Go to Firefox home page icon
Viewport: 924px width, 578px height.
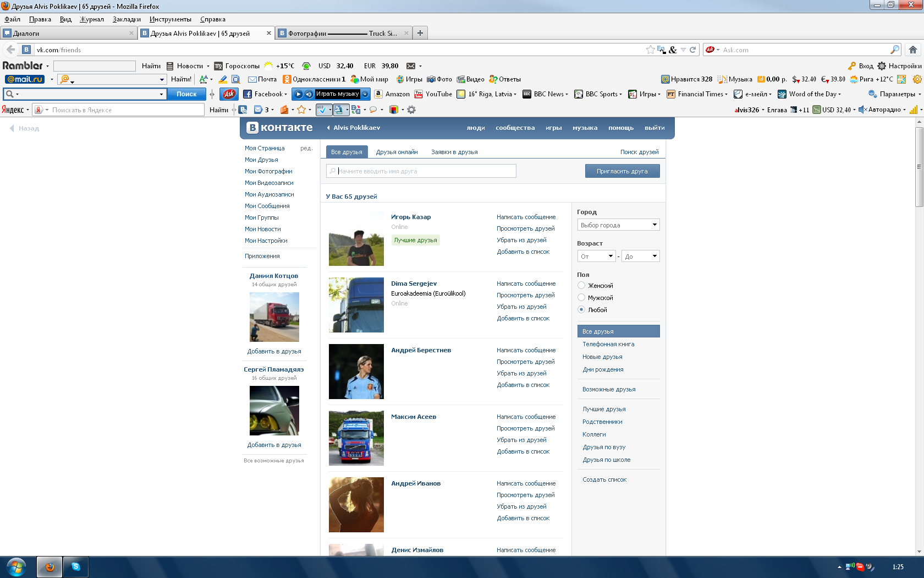(x=913, y=50)
